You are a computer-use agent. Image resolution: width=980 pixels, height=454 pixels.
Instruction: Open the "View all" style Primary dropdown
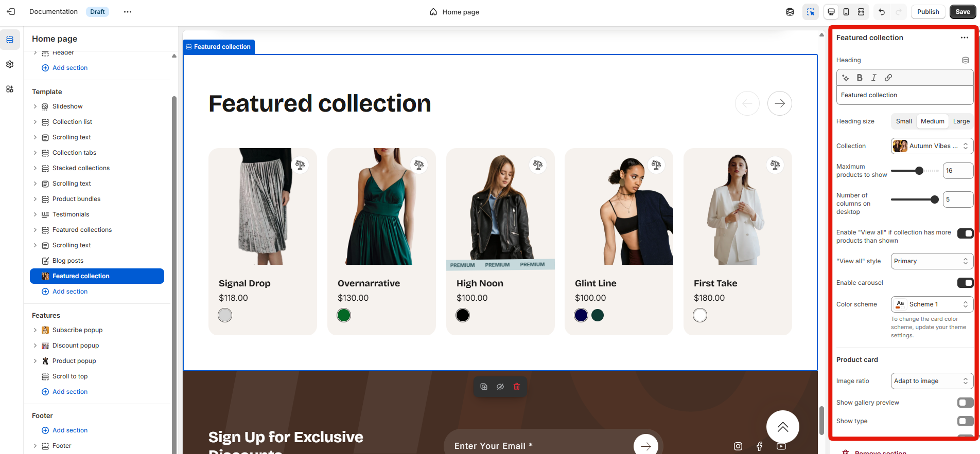[x=932, y=261]
